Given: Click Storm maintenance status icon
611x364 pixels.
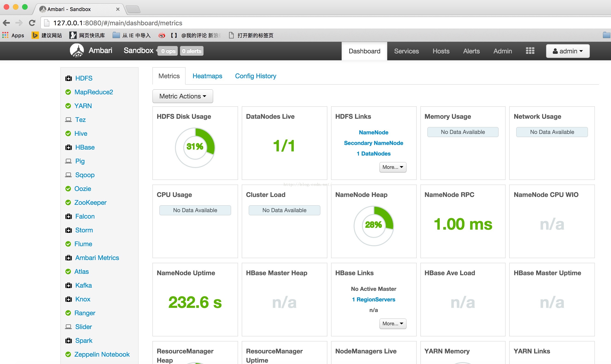Looking at the screenshot, I should click(68, 230).
